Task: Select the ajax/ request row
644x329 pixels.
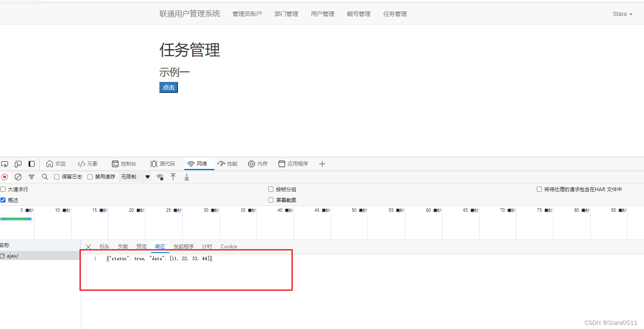Action: (40, 256)
